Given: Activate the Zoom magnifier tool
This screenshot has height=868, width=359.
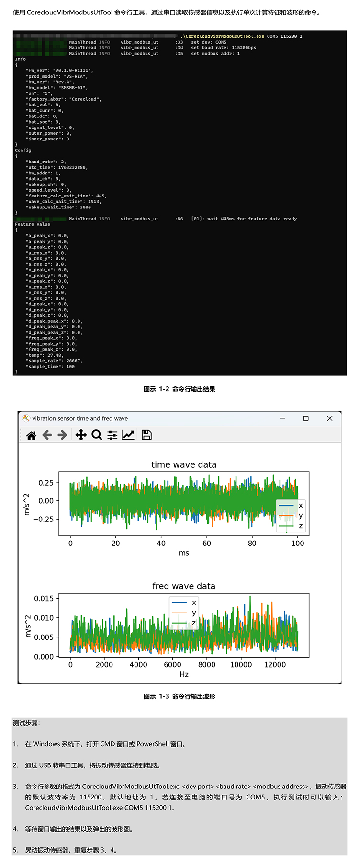Looking at the screenshot, I should [97, 435].
